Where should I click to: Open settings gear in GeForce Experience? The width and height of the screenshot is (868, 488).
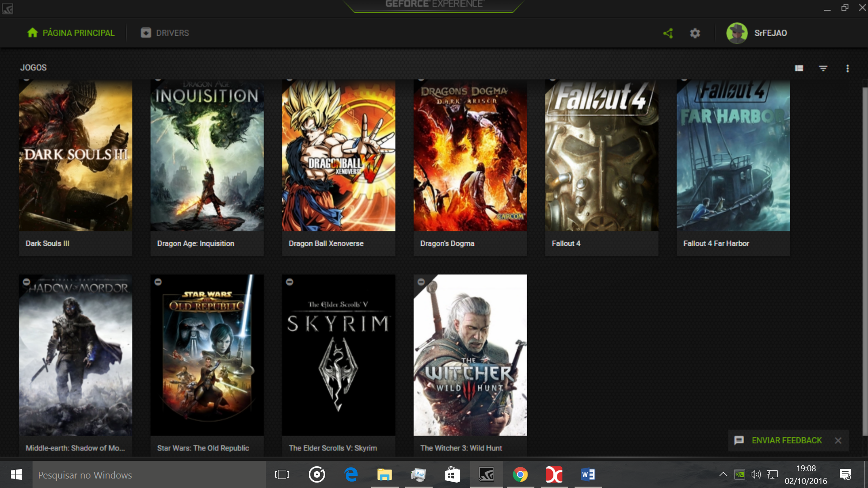pos(695,33)
